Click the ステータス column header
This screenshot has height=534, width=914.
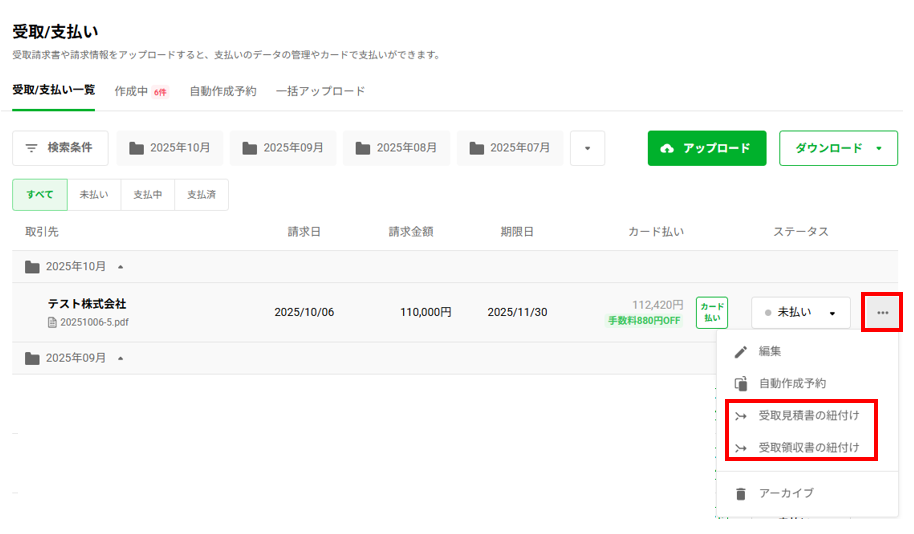(x=800, y=232)
